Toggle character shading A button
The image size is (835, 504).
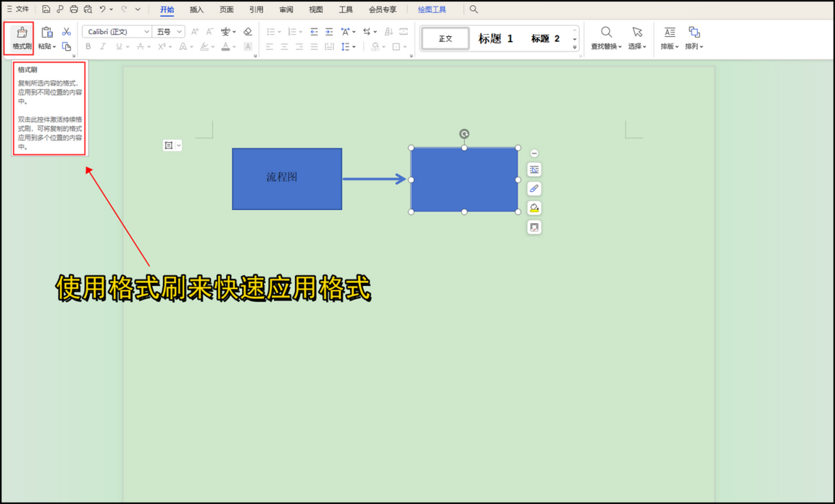click(248, 47)
